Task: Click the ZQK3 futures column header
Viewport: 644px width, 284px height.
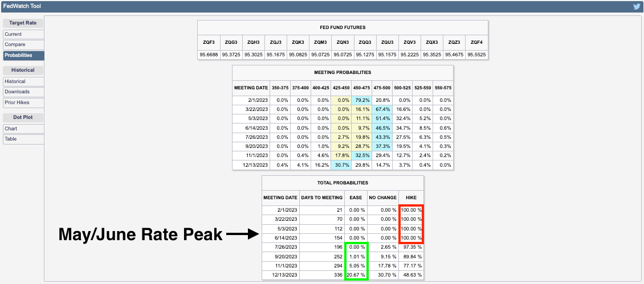Action: 297,42
